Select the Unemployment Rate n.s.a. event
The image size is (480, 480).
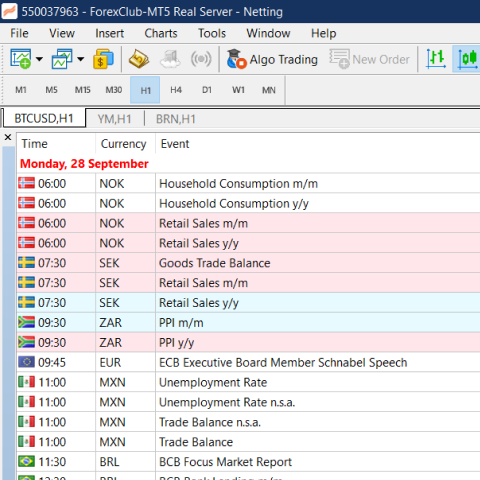[248, 402]
